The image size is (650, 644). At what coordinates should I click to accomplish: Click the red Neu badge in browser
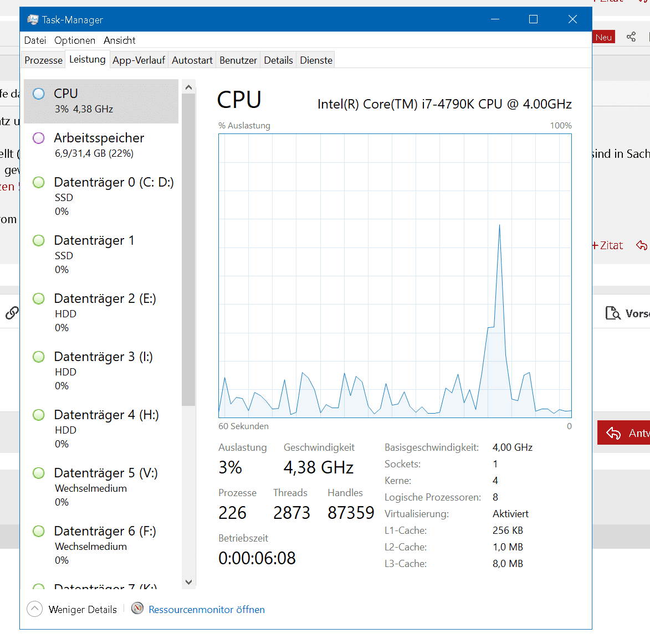(603, 37)
